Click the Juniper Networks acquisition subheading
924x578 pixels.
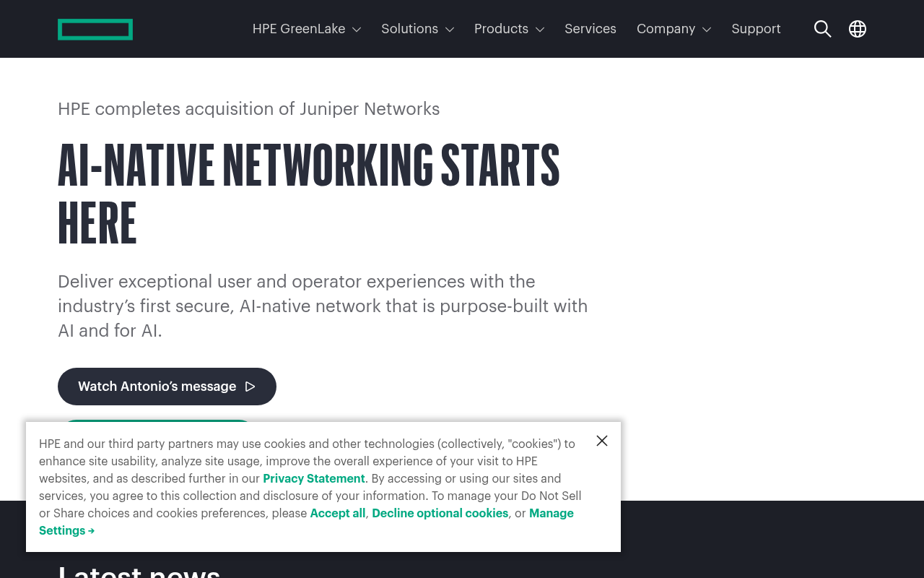pyautogui.click(x=249, y=109)
